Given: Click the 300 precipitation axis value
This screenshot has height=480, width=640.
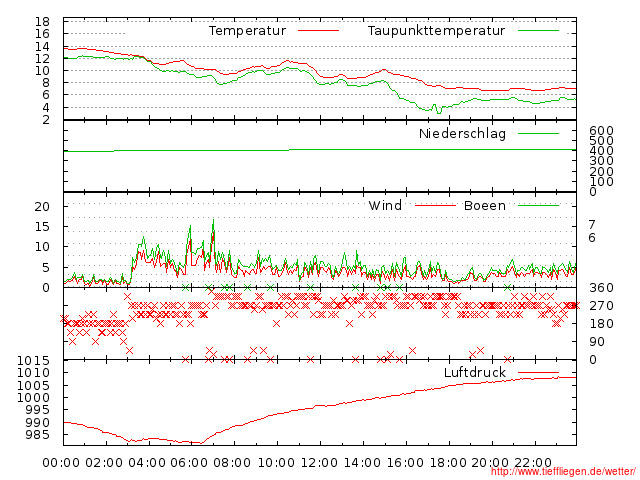Looking at the screenshot, I should click(601, 161).
